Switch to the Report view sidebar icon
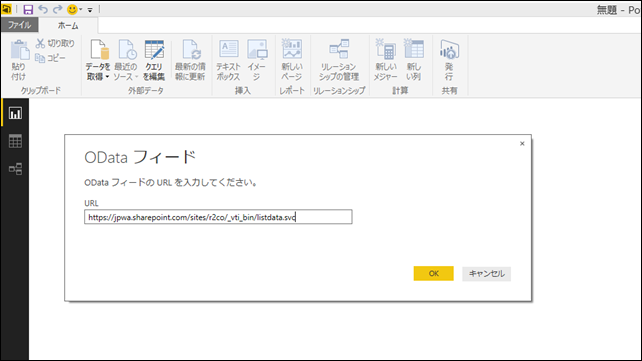 tap(15, 113)
